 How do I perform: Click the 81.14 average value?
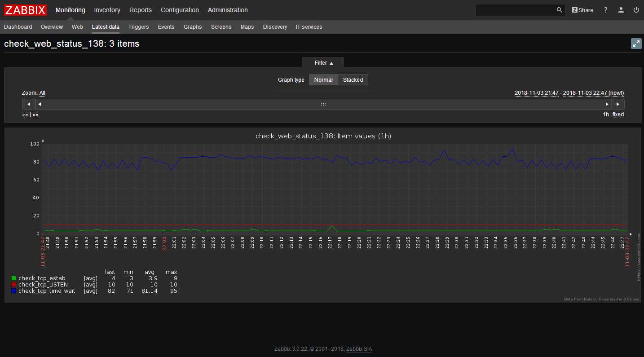149,291
